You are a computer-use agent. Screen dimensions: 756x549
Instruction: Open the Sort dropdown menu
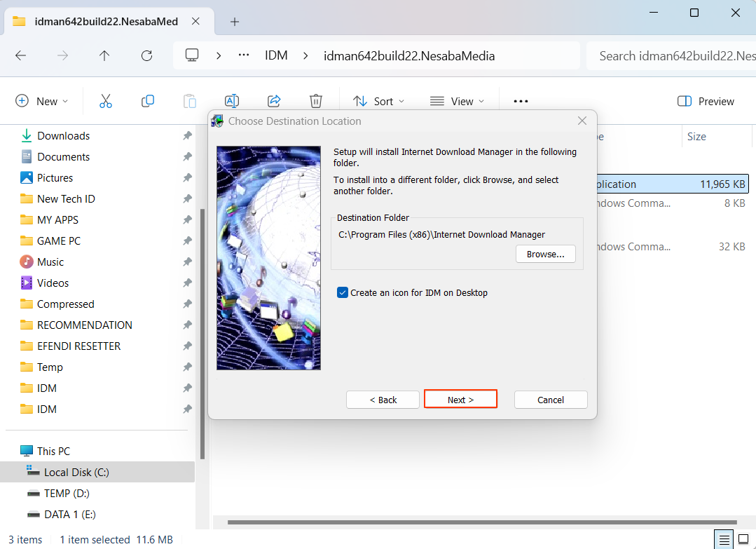378,101
